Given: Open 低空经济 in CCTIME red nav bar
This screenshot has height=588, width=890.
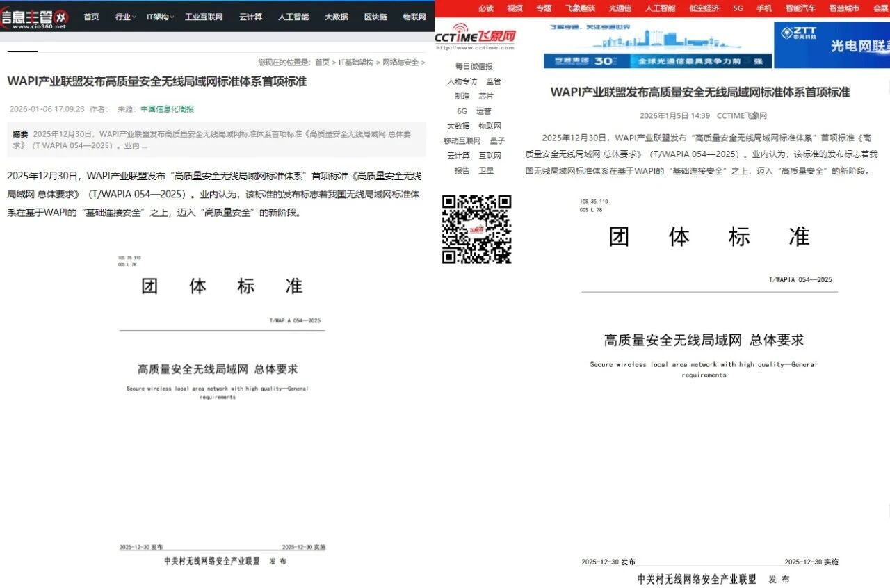Looking at the screenshot, I should (x=704, y=8).
